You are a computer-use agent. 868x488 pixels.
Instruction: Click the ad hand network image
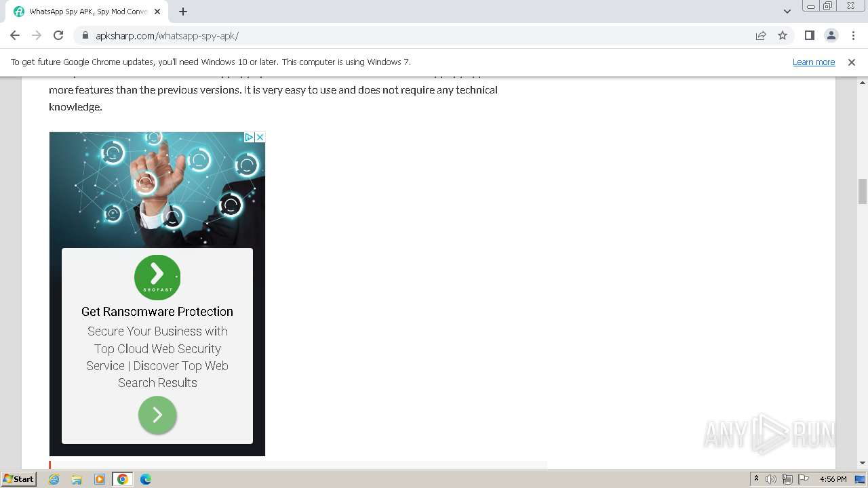click(157, 190)
